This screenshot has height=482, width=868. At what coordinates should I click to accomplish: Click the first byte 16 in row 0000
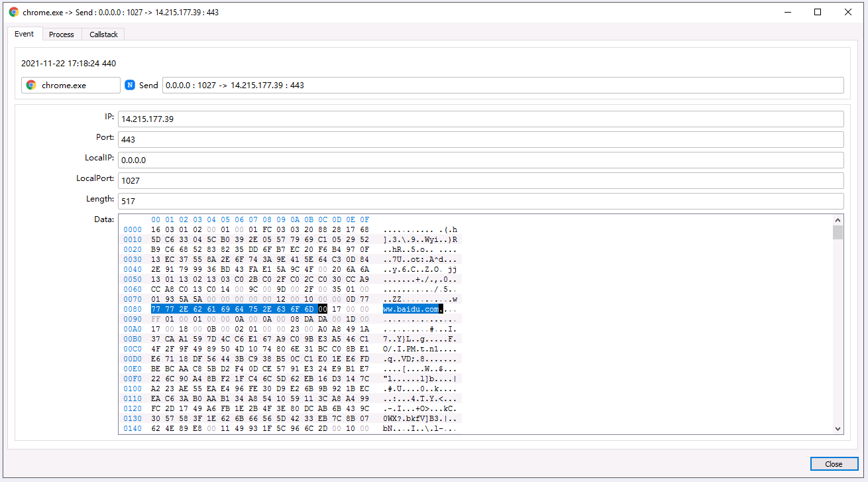point(156,229)
